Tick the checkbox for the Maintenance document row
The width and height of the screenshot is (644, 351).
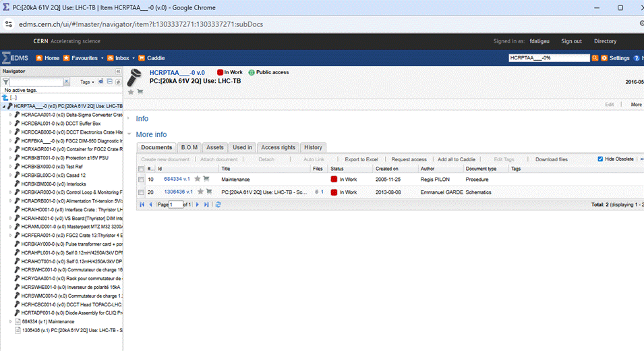141,180
